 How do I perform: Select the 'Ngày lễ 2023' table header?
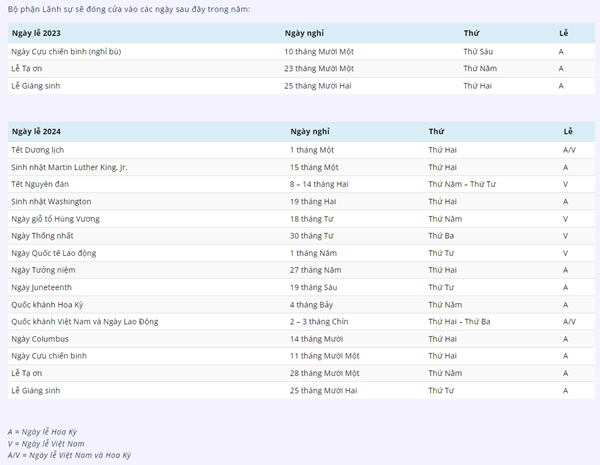tap(36, 33)
